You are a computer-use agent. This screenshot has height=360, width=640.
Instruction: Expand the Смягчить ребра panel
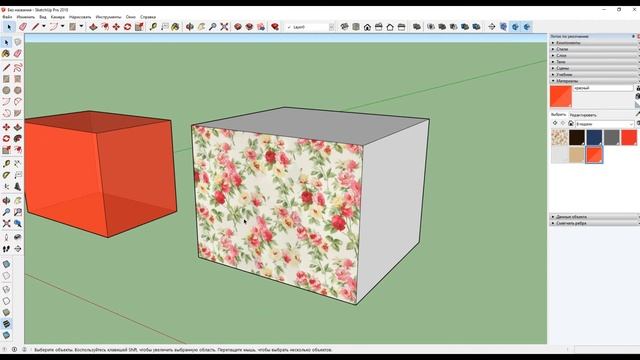click(594, 223)
